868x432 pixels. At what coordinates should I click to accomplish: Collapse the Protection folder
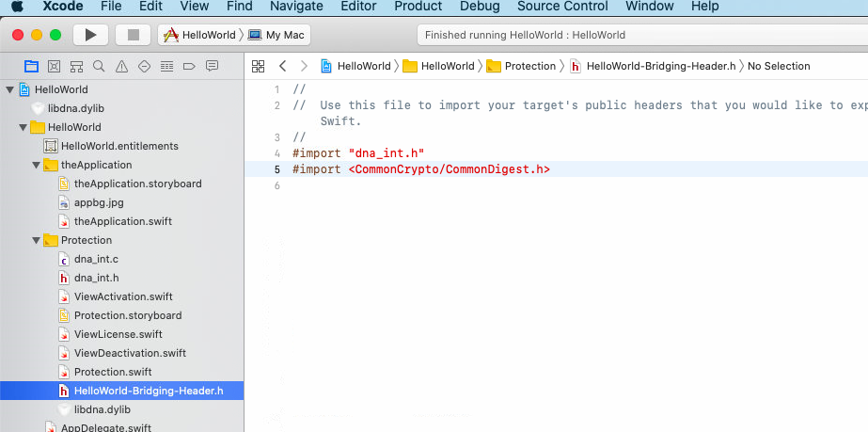37,240
